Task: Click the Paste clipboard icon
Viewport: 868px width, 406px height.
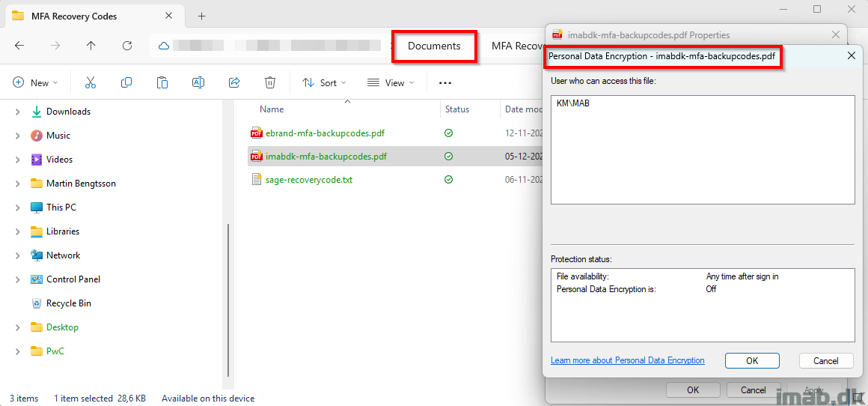Action: [x=162, y=82]
